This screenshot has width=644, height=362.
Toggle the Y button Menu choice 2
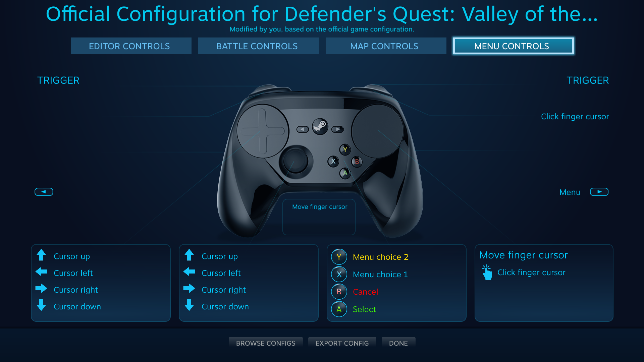coord(339,256)
